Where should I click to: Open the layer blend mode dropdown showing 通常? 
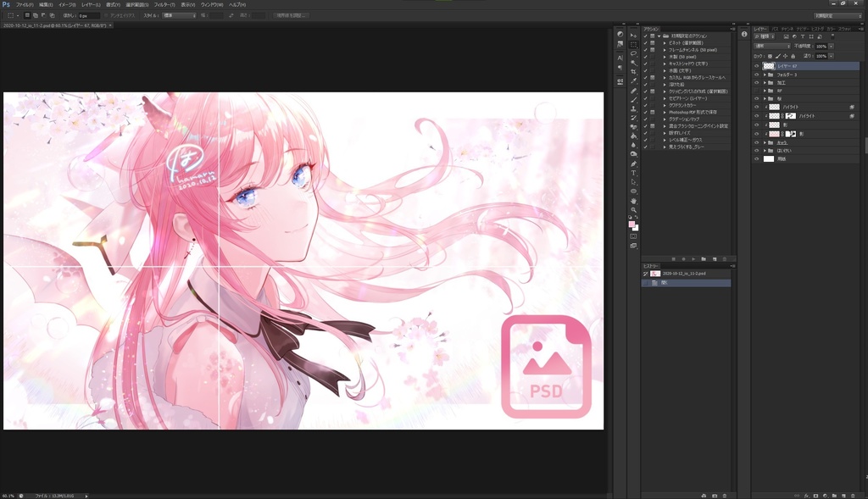[771, 47]
